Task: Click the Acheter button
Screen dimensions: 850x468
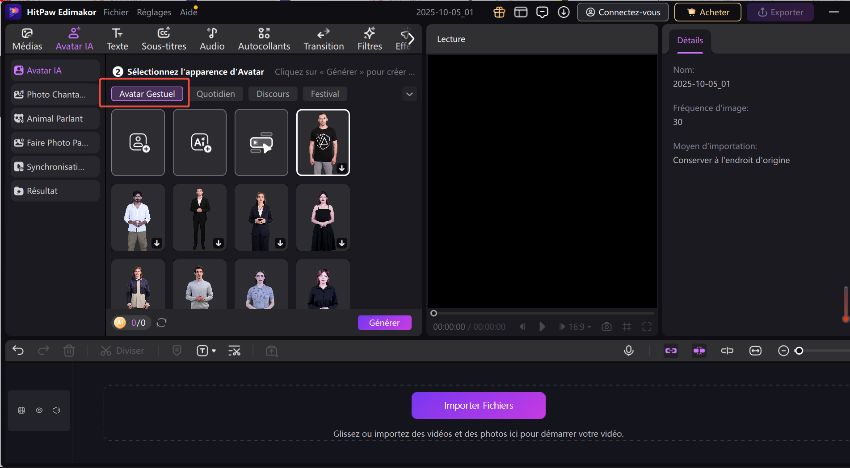Action: click(x=707, y=12)
